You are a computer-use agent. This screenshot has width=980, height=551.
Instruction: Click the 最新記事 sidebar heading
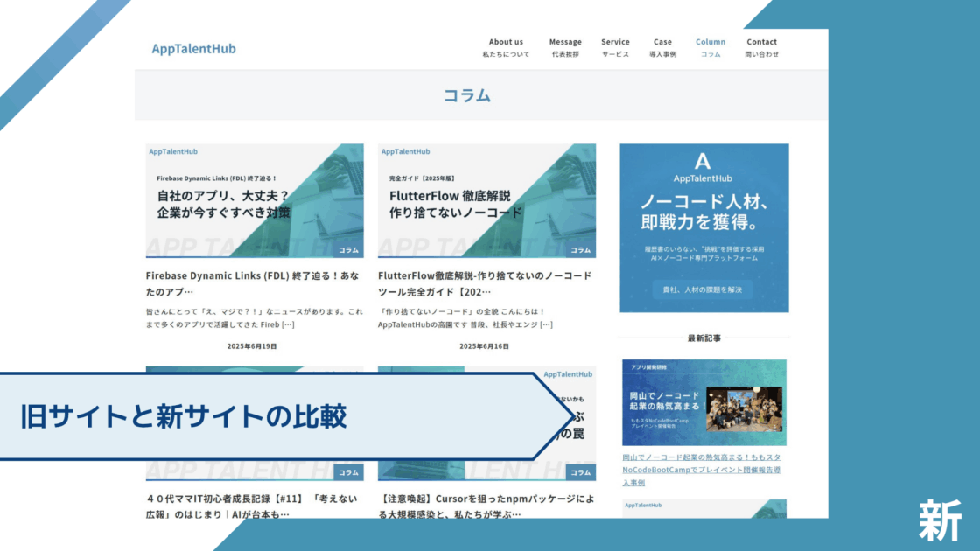coord(704,338)
